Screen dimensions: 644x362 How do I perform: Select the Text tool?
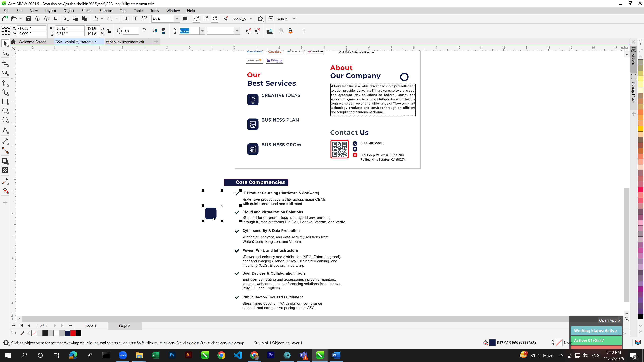5,131
